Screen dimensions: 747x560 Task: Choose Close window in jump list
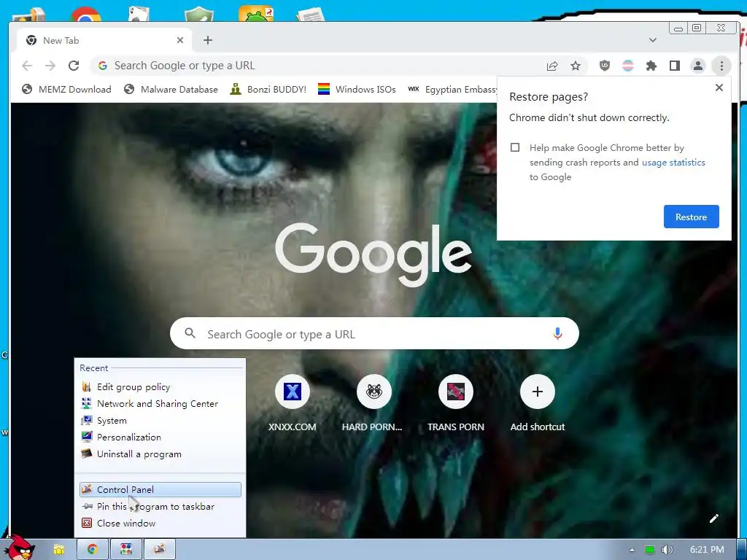tap(160, 523)
